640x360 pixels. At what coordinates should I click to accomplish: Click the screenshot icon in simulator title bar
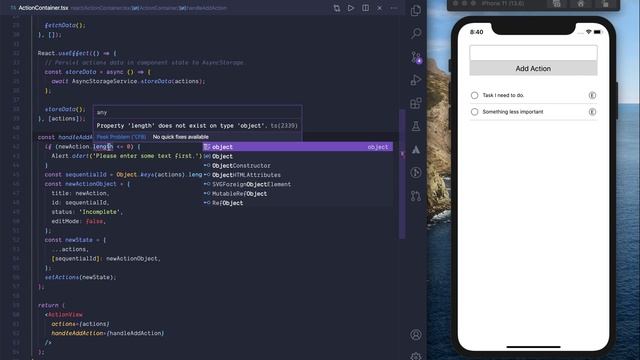(557, 4)
